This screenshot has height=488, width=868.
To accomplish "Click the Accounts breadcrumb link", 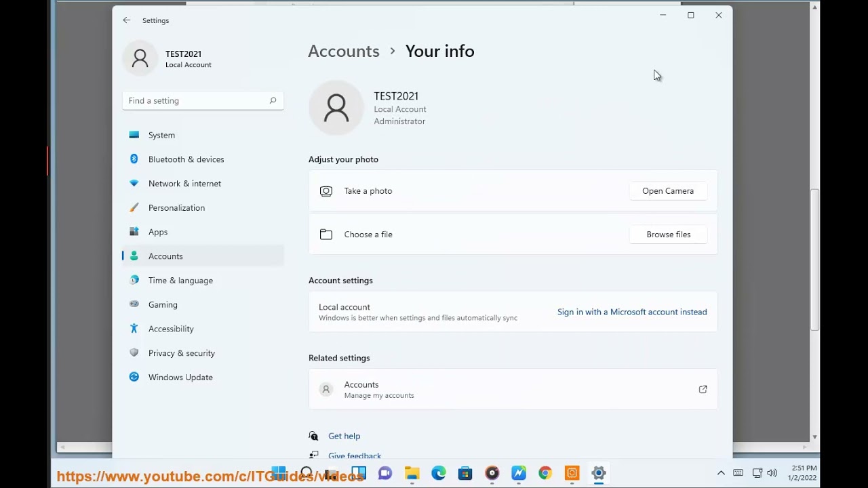I will 344,51.
